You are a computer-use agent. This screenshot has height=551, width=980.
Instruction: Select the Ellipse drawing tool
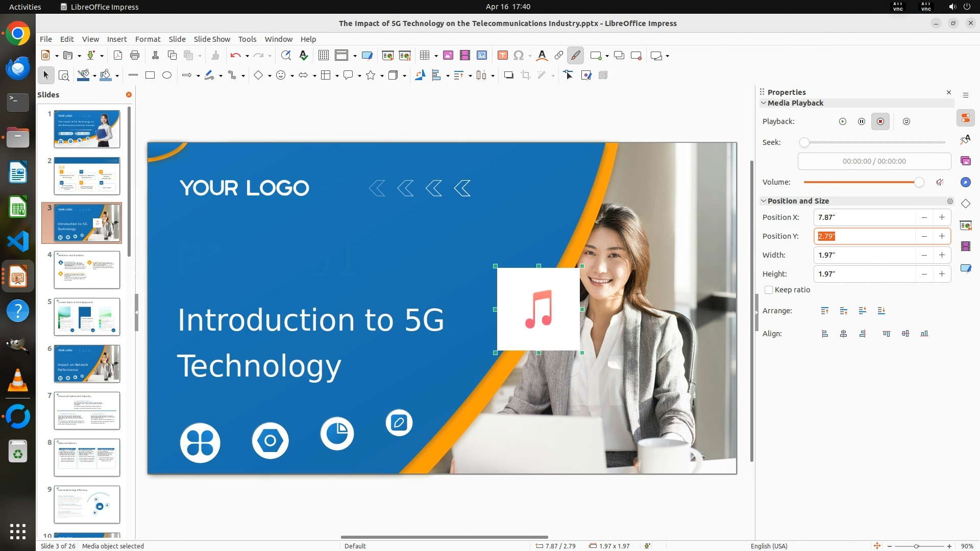pyautogui.click(x=167, y=76)
